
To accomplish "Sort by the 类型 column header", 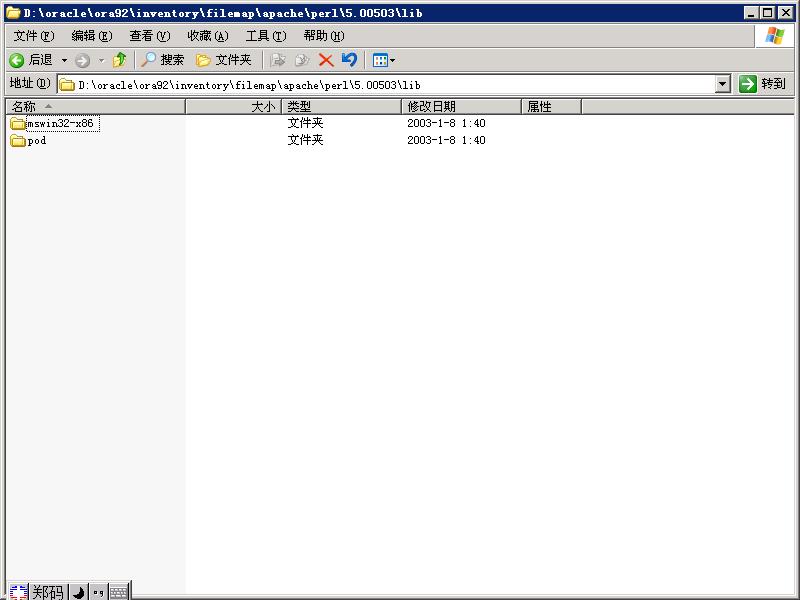I will click(341, 107).
